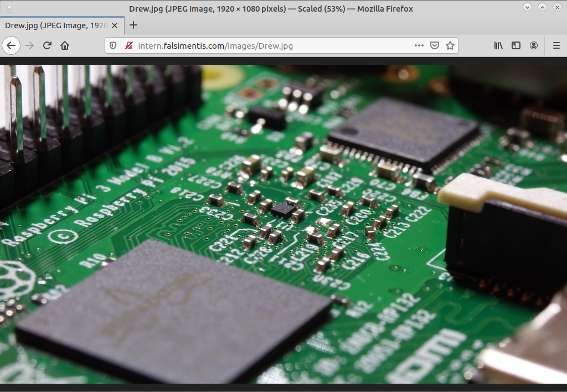The image size is (567, 392).
Task: Close the Drew.jpg tab
Action: 115,25
